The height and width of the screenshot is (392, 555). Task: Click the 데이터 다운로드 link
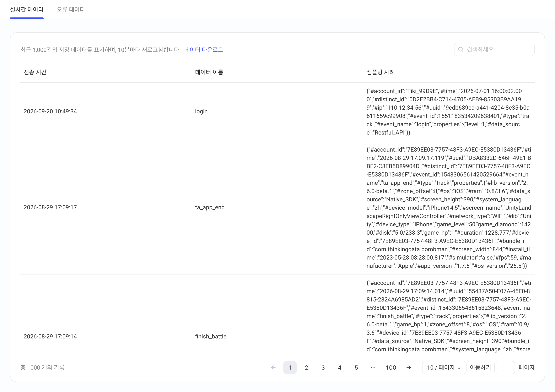[x=204, y=50]
